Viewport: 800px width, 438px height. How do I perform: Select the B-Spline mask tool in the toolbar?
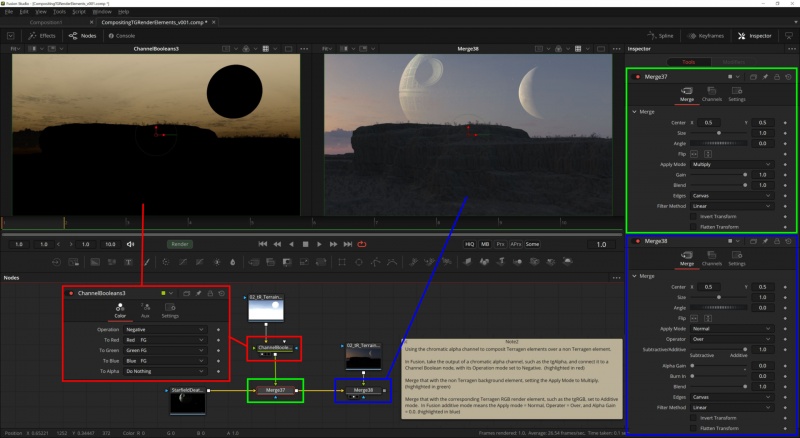coord(392,262)
